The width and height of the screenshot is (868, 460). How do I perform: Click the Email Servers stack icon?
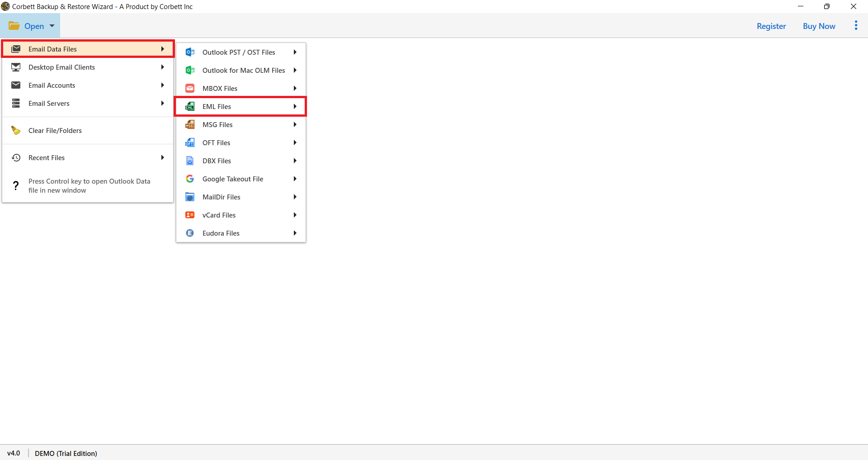point(16,103)
